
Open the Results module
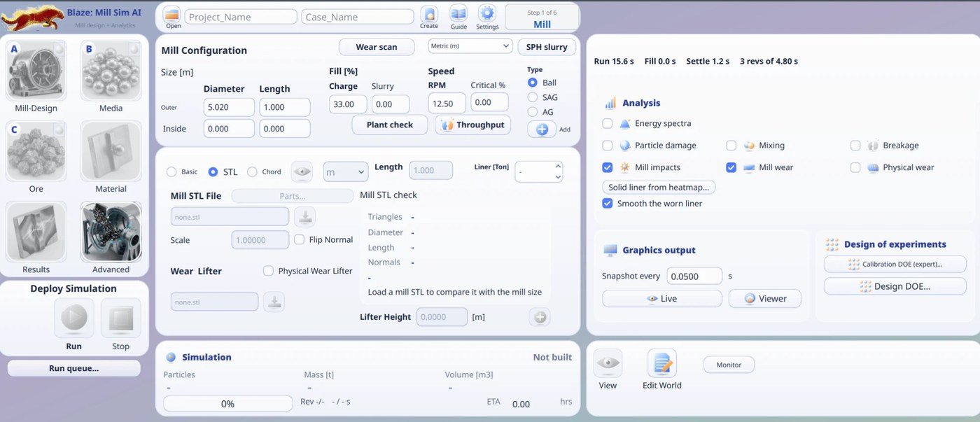(x=36, y=232)
